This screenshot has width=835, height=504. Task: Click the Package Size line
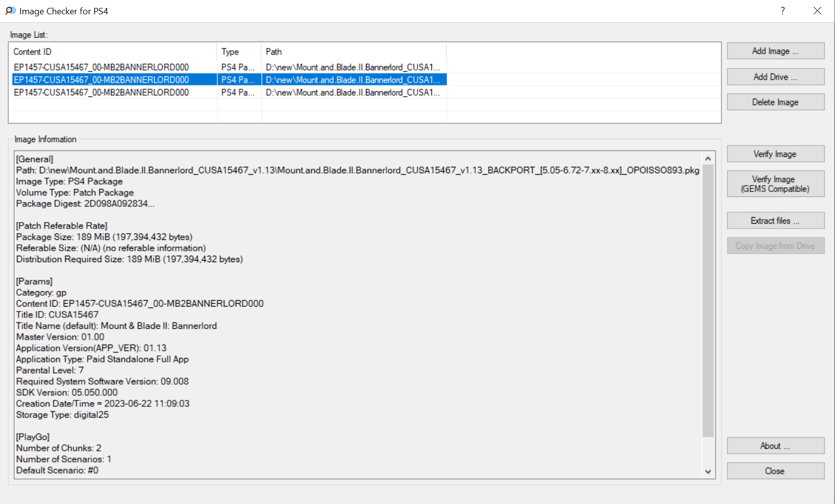coord(104,237)
